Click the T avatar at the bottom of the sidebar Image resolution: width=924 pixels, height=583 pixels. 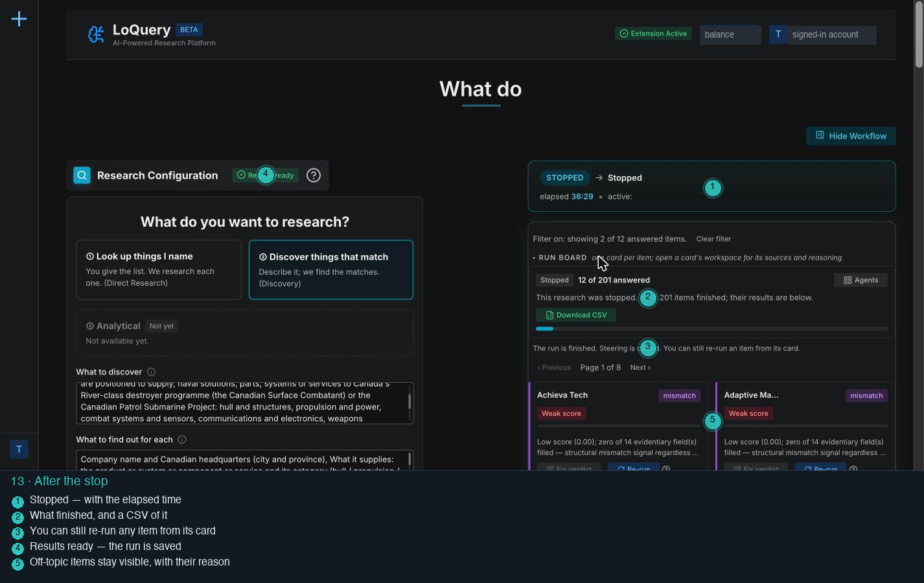coord(19,449)
